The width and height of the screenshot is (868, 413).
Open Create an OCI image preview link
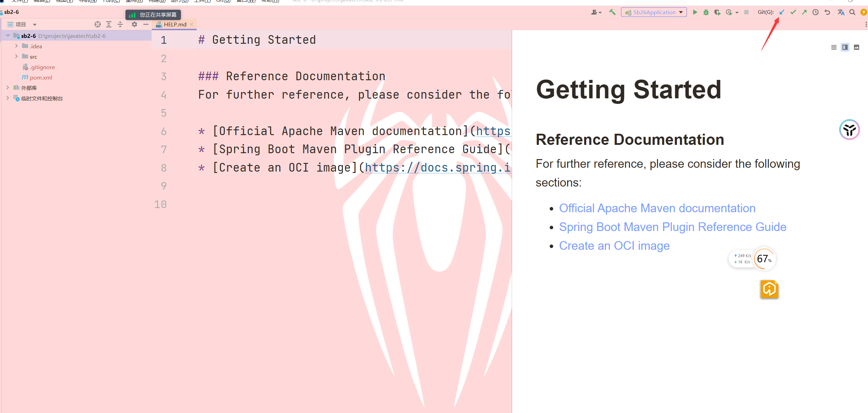(x=614, y=246)
